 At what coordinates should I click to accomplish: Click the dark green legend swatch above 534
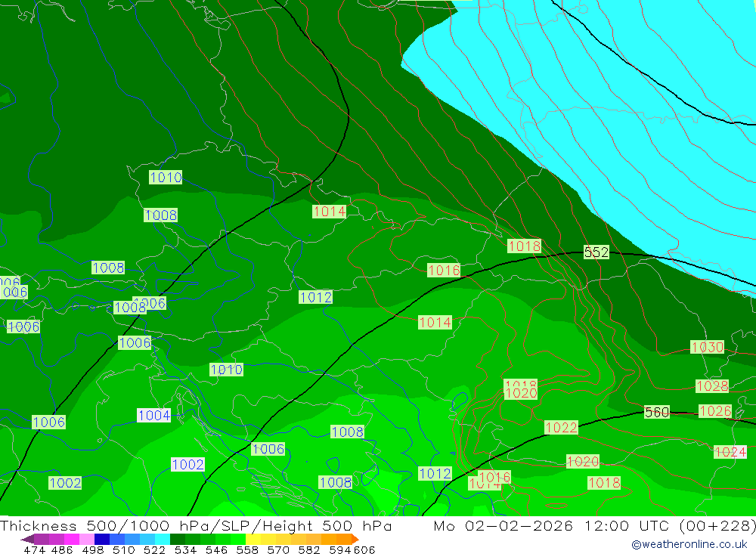(178, 539)
